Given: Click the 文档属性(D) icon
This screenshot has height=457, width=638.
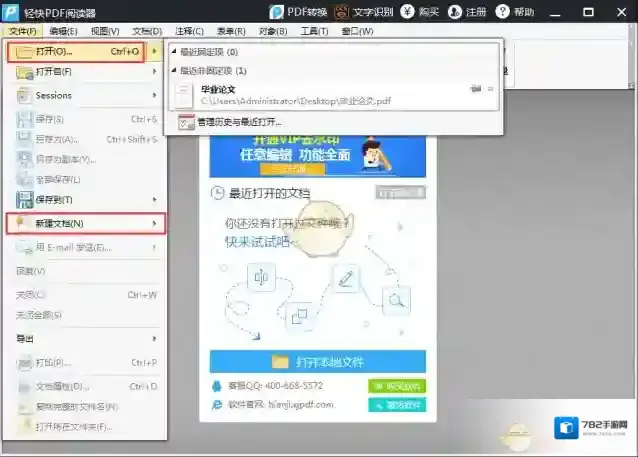Looking at the screenshot, I should point(24,387).
